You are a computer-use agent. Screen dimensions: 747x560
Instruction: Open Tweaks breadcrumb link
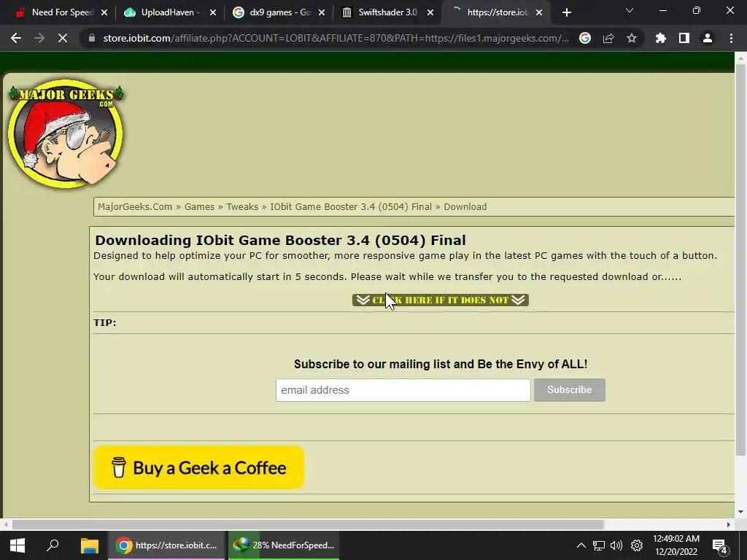[x=242, y=206]
